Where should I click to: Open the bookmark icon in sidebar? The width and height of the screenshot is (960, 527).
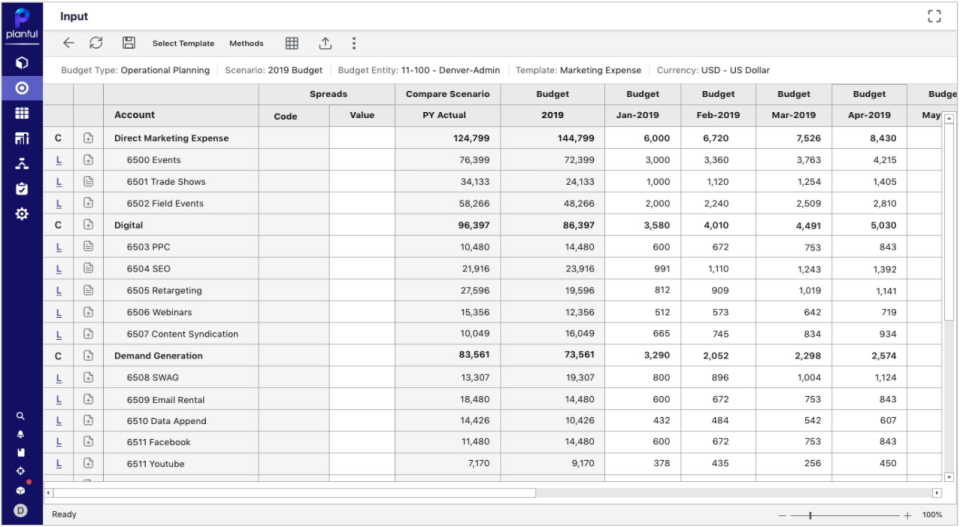click(x=20, y=453)
